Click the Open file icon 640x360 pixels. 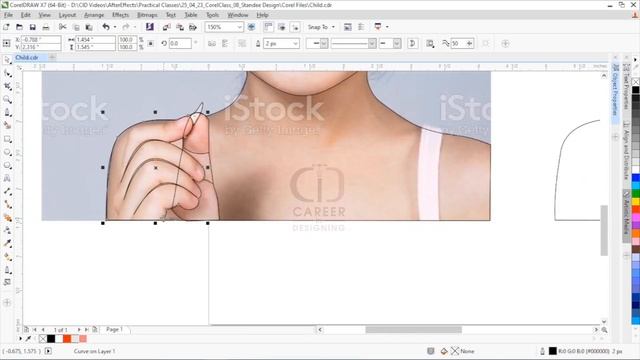pyautogui.click(x=19, y=27)
